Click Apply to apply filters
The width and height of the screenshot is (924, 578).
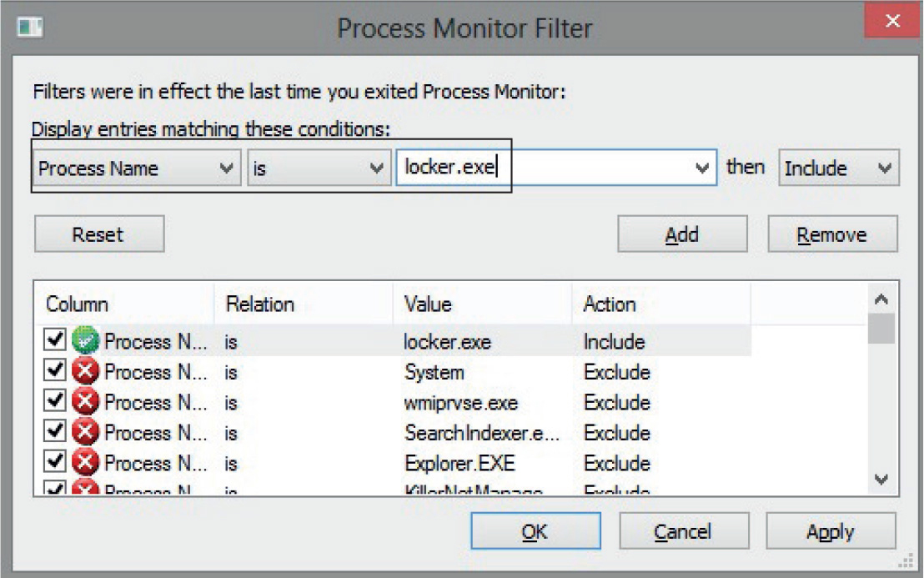[x=830, y=531]
